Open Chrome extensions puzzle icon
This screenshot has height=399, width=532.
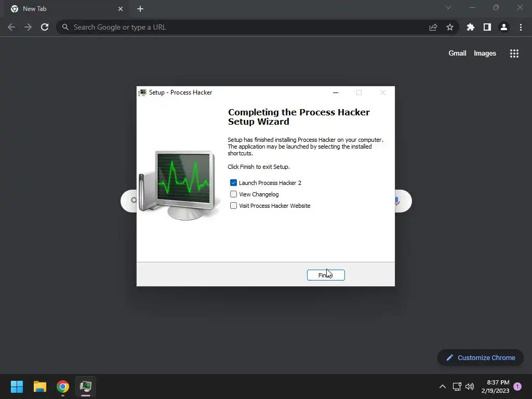tap(471, 27)
